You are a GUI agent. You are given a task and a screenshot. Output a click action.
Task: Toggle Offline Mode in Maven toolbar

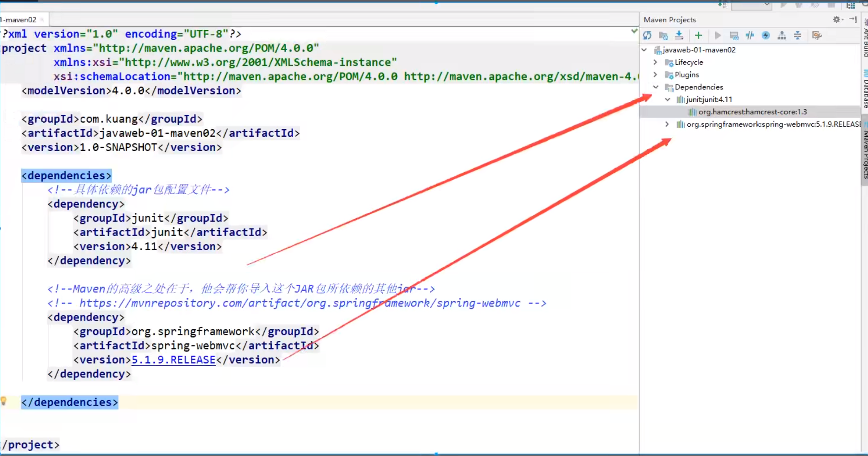click(750, 36)
